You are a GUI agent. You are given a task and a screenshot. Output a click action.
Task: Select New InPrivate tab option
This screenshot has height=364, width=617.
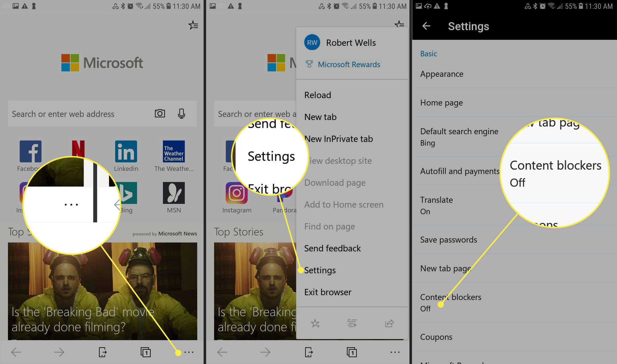(x=338, y=138)
